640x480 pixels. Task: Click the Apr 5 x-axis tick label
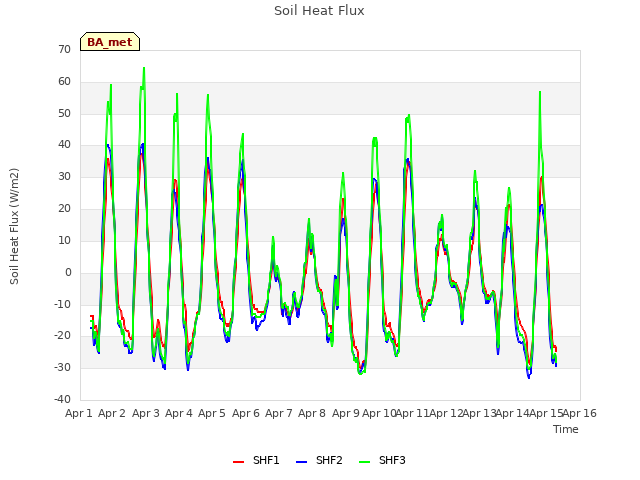(x=212, y=413)
